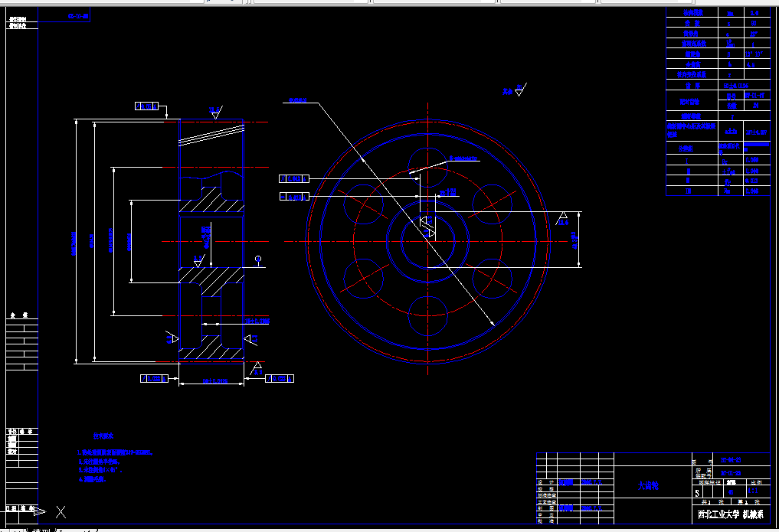This screenshot has height=532, width=779.
Task: Pick the datum circle marker right of section hub
Action: [258, 260]
